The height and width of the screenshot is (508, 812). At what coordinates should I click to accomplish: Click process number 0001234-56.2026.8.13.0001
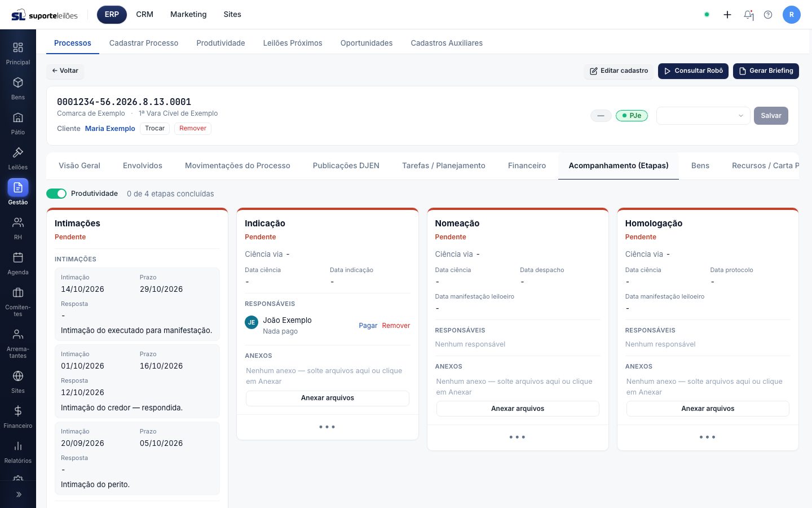[x=124, y=102]
